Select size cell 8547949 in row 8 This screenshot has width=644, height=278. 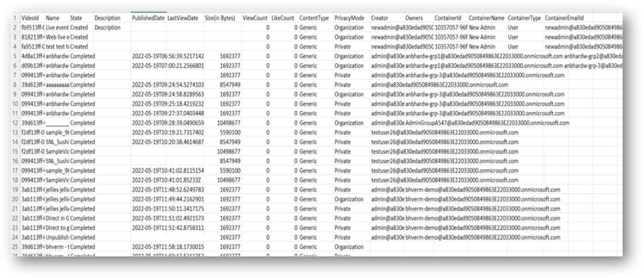coord(223,85)
